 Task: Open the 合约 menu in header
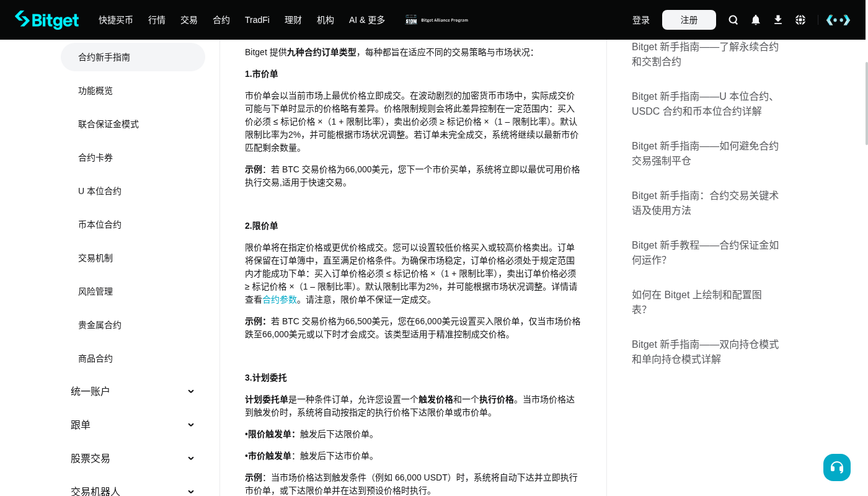point(221,20)
